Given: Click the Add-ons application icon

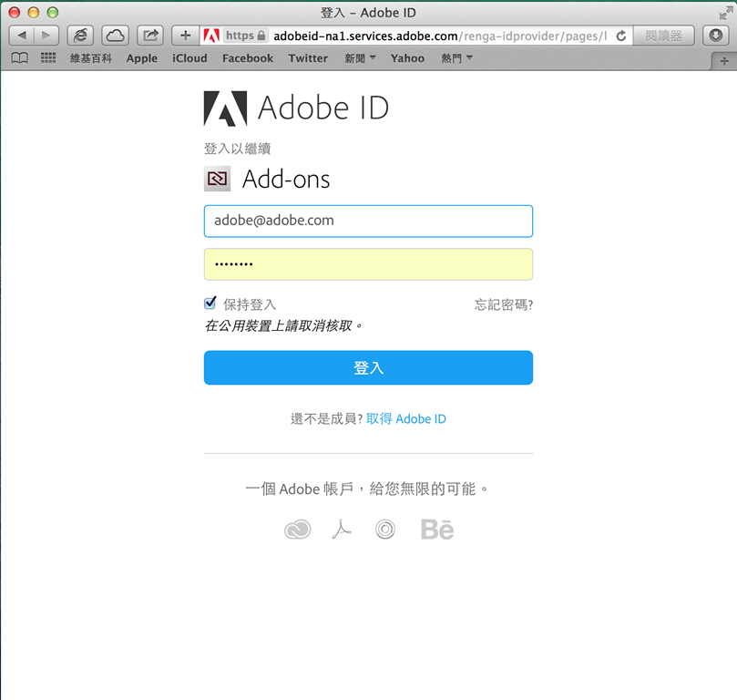Looking at the screenshot, I should tap(217, 179).
